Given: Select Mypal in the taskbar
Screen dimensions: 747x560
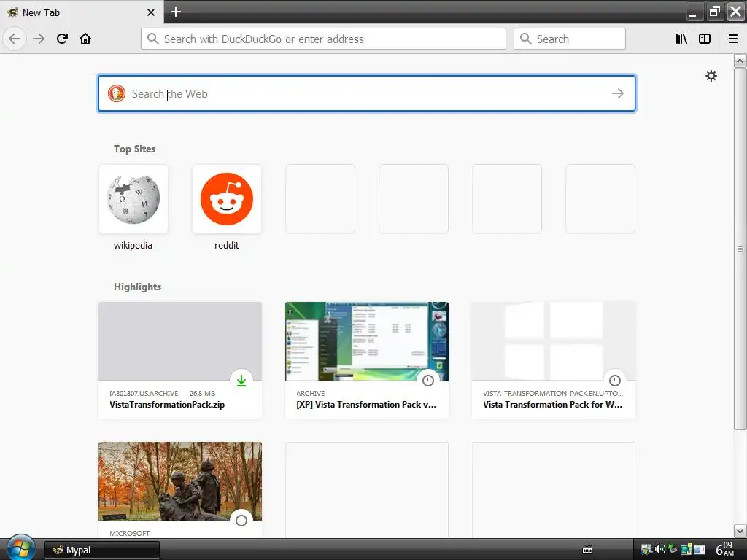Looking at the screenshot, I should (102, 550).
